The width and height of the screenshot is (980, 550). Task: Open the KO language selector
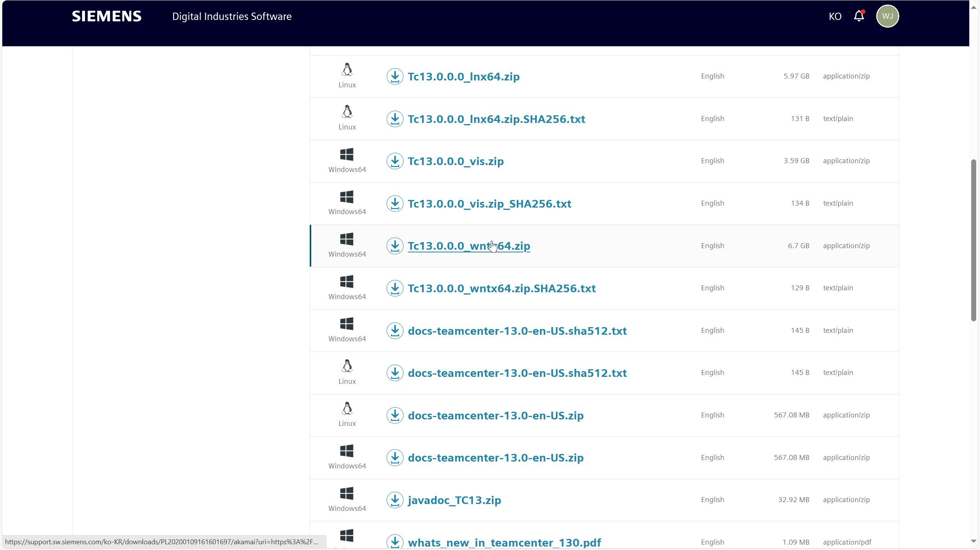(x=835, y=16)
